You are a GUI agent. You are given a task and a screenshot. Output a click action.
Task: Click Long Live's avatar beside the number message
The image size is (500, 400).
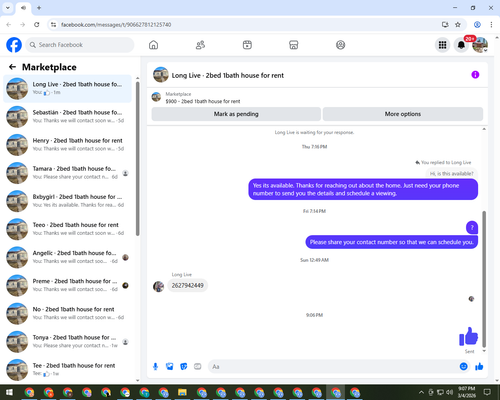158,286
